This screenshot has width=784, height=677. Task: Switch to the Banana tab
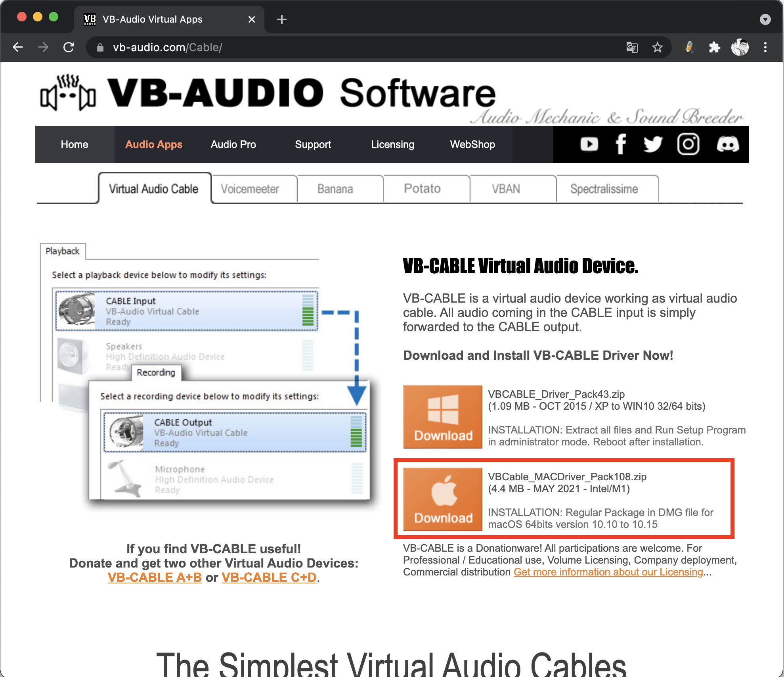pos(340,189)
